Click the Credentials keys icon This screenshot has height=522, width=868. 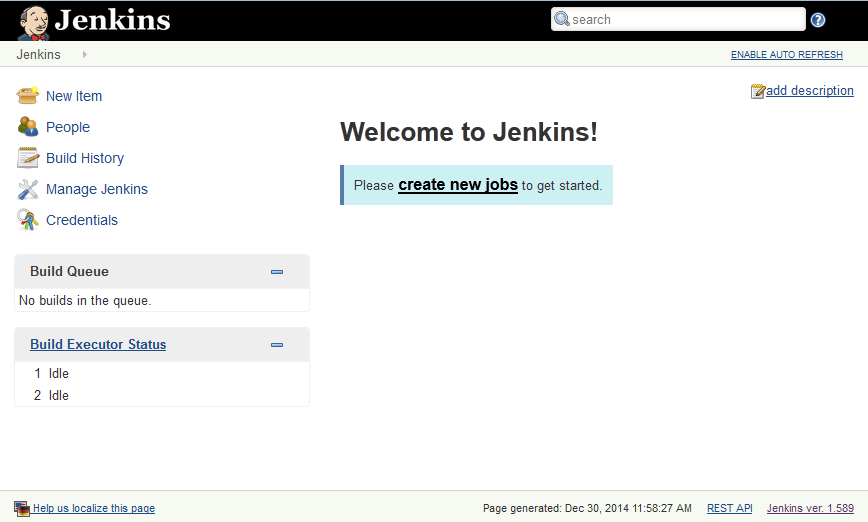click(x=28, y=220)
